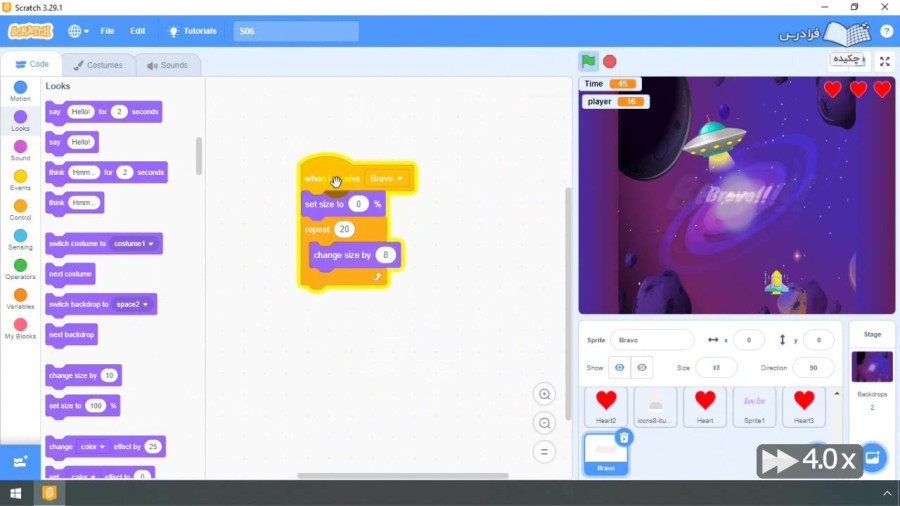The height and width of the screenshot is (506, 900).
Task: Open the help question mark icon
Action: (886, 31)
